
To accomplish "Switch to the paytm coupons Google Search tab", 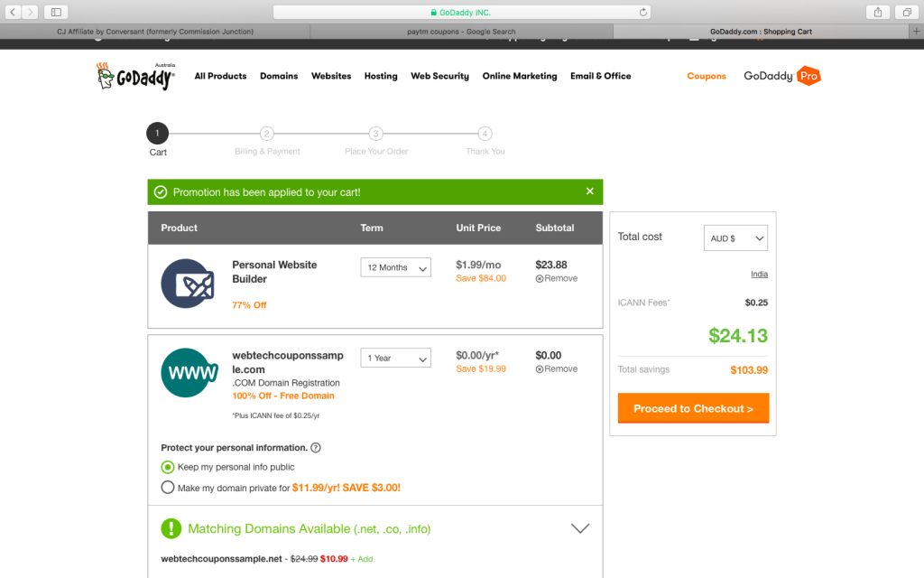I will coord(461,32).
